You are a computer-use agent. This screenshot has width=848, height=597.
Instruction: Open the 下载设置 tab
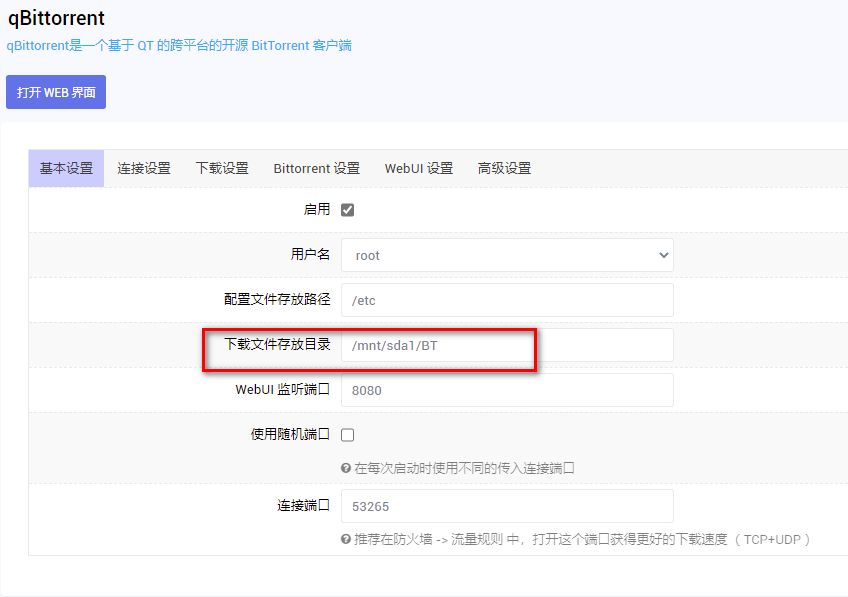tap(222, 168)
